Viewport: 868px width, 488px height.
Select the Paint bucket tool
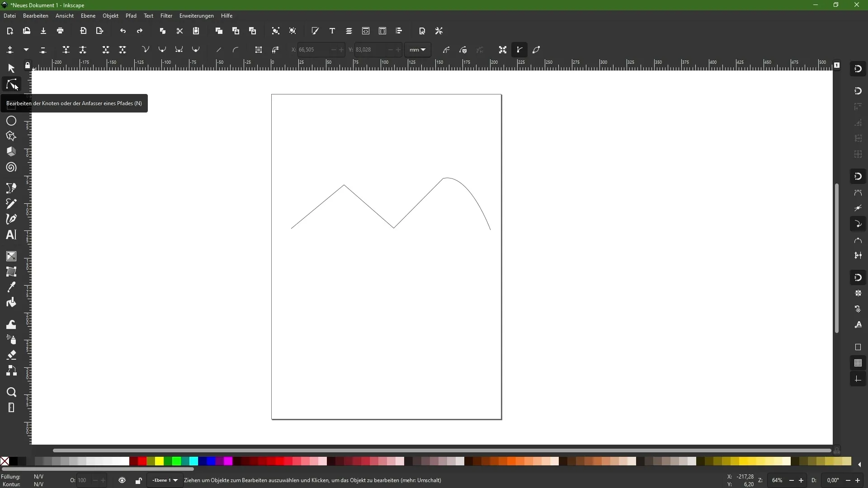click(11, 303)
